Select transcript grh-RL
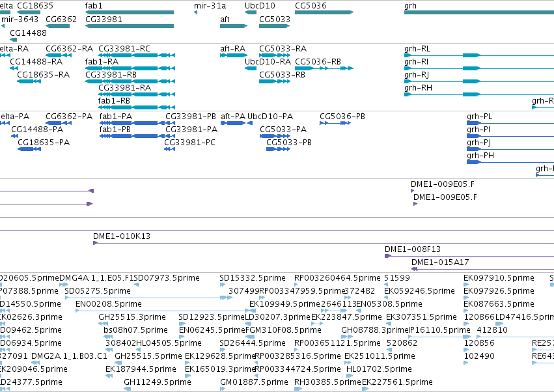The image size is (554, 392). [x=479, y=55]
